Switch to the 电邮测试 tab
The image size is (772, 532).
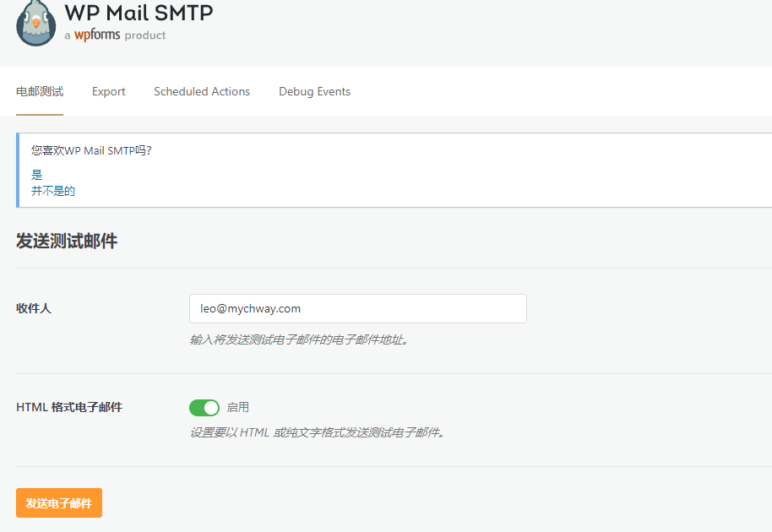point(40,91)
